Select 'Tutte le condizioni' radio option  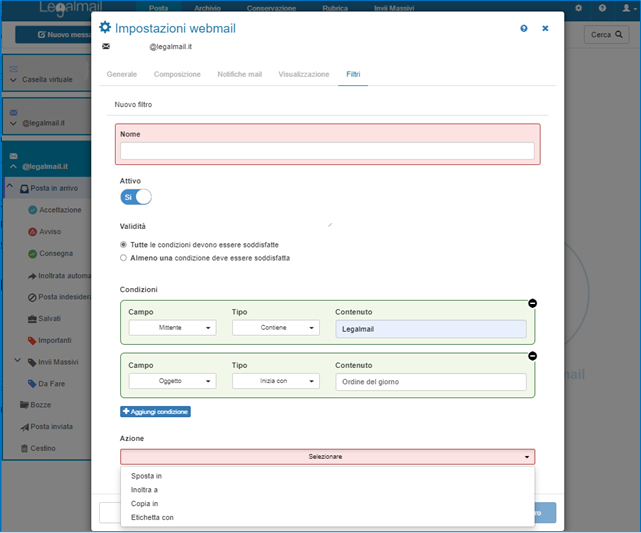pos(123,244)
